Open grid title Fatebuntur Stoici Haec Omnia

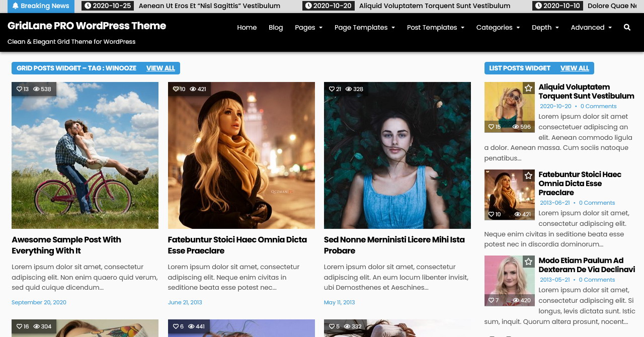point(237,245)
